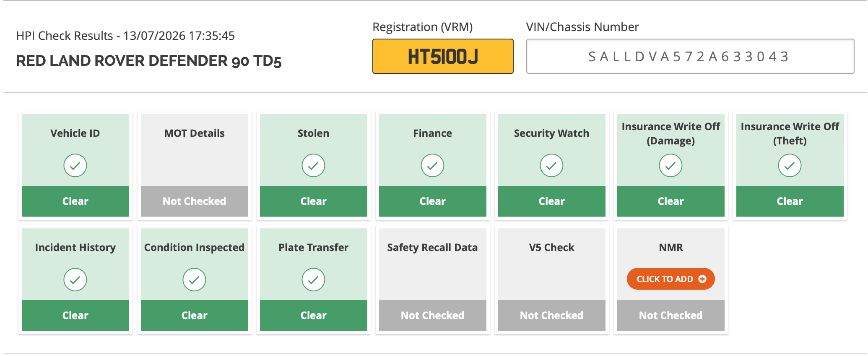
Task: Open the MOT Details Not Checked tile
Action: coord(195,165)
